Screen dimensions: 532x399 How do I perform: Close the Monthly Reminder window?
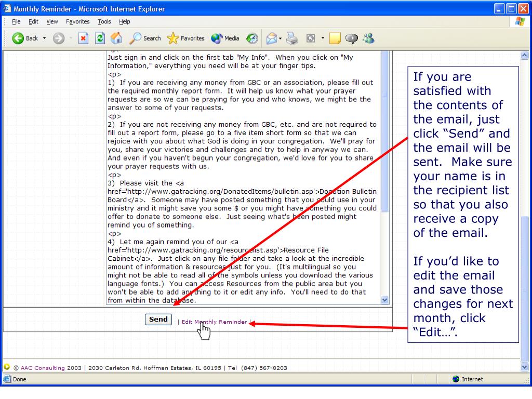pos(523,8)
